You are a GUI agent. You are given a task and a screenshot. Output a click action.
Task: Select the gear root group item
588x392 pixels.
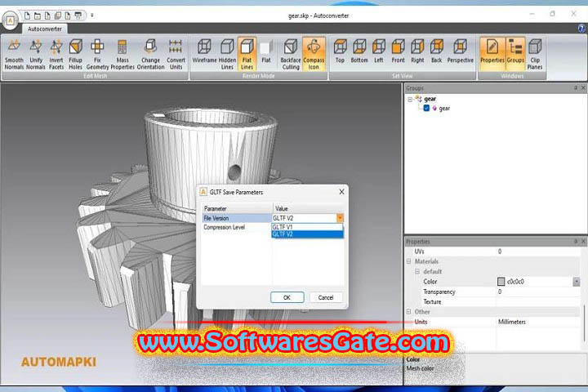[430, 99]
